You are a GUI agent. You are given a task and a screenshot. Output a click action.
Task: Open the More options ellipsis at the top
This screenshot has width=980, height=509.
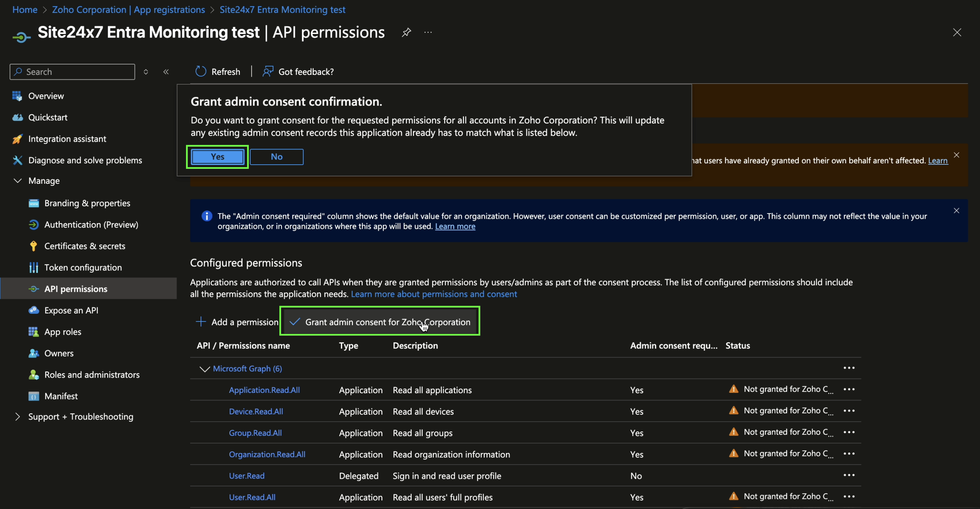[428, 32]
